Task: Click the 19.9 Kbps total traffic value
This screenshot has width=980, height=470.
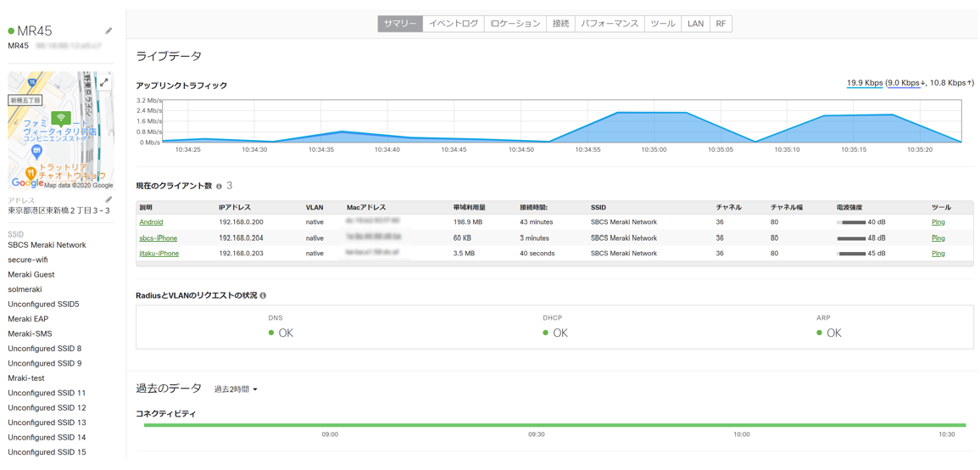Action: (865, 82)
